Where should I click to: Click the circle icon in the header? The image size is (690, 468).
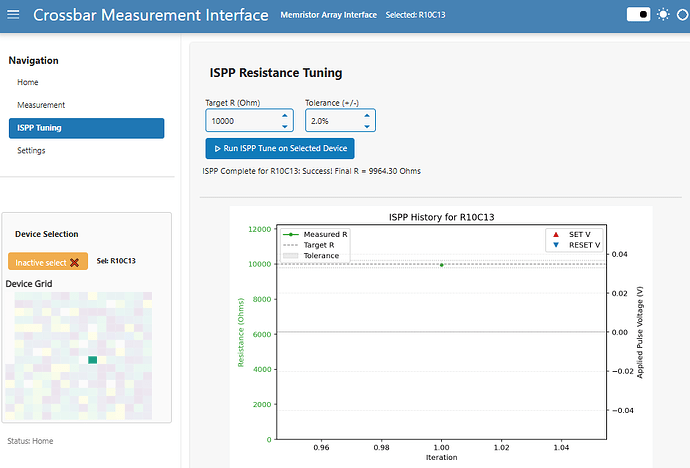coord(683,15)
